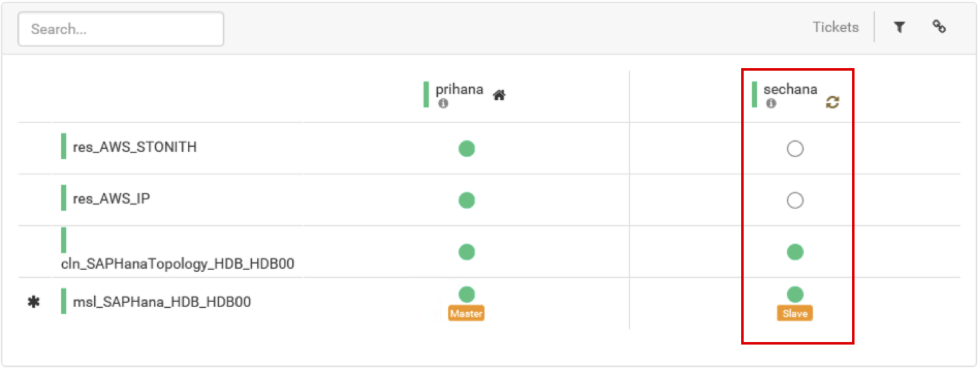Viewport: 980px width, 370px height.
Task: Open the res_AWS_IP resource row
Action: click(111, 199)
